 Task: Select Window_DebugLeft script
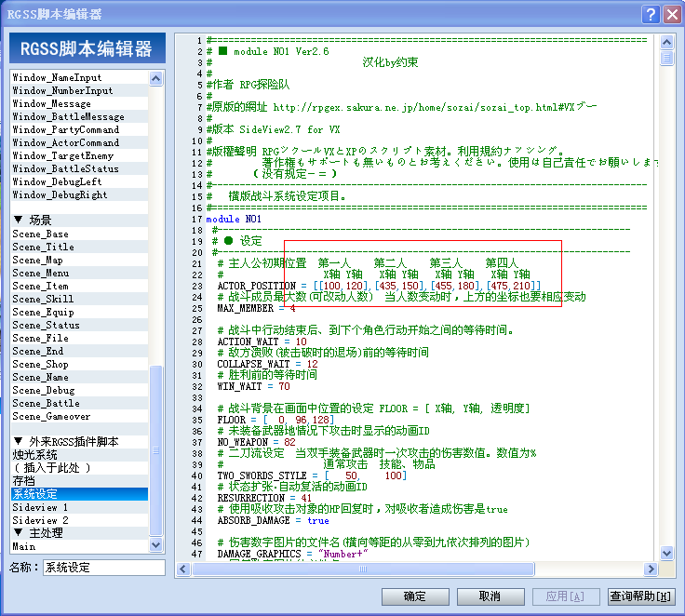point(79,181)
